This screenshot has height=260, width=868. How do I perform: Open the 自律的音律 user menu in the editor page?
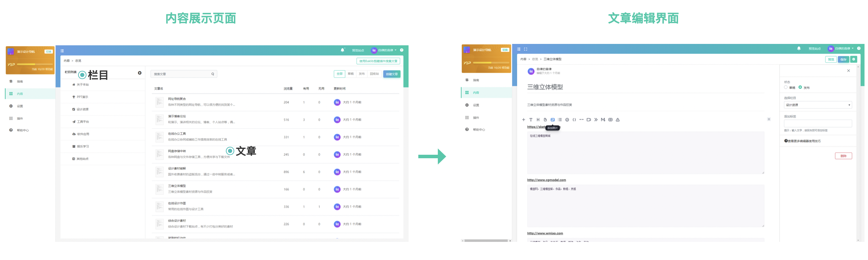pos(840,48)
